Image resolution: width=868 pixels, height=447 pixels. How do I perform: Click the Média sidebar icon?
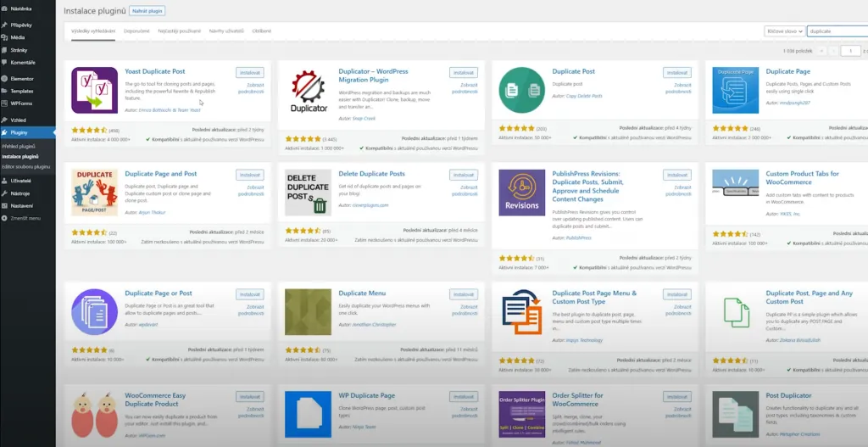(4, 37)
